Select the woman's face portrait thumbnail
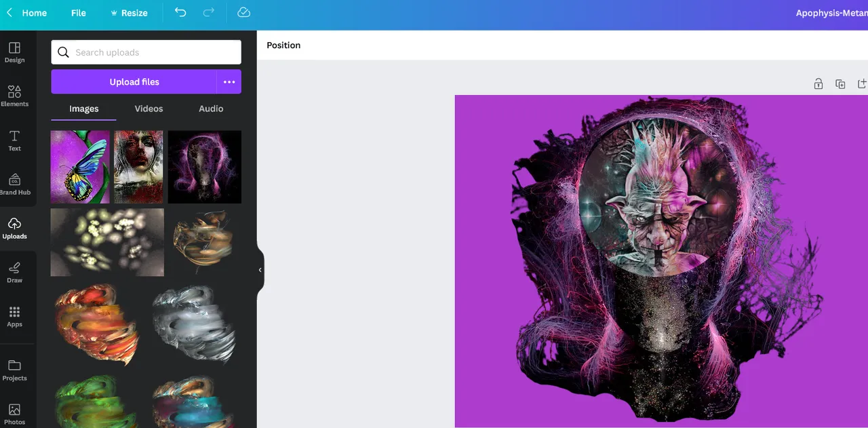868x428 pixels. pos(139,167)
